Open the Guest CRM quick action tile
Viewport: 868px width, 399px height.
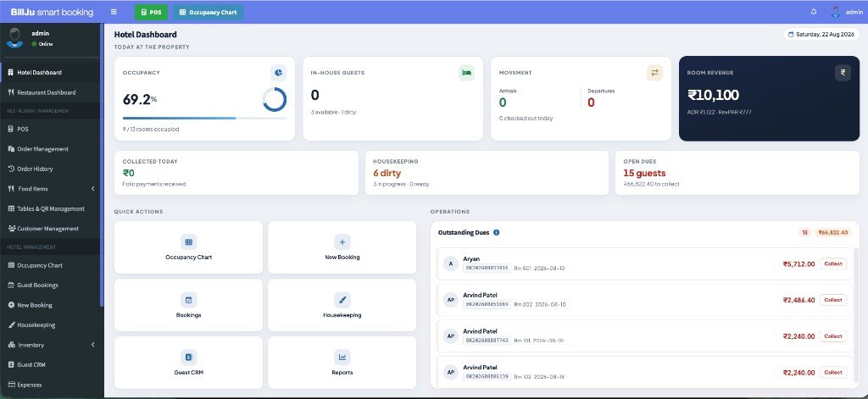[x=189, y=363]
